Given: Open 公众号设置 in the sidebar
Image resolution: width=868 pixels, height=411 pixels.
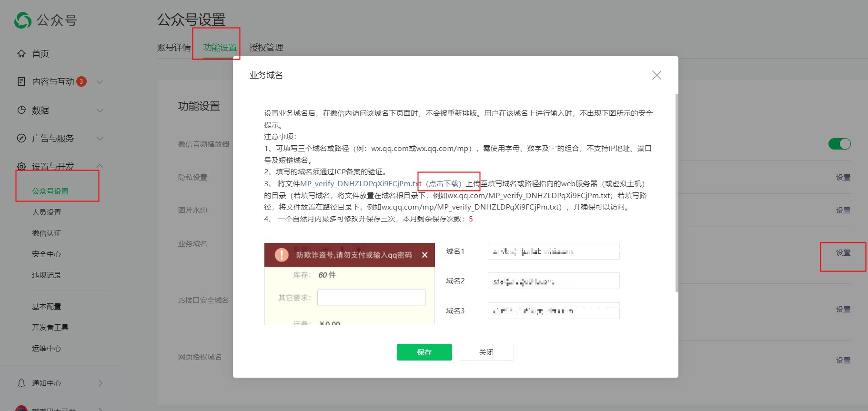Looking at the screenshot, I should 50,191.
